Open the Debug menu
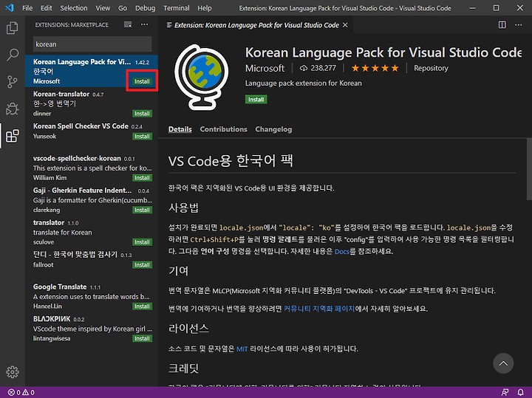 [145, 8]
